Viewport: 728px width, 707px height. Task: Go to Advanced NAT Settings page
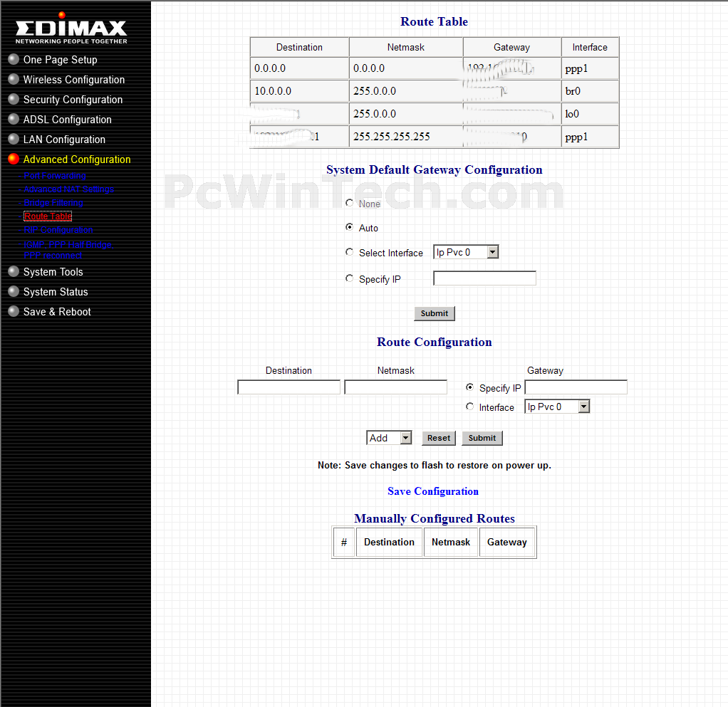click(68, 189)
